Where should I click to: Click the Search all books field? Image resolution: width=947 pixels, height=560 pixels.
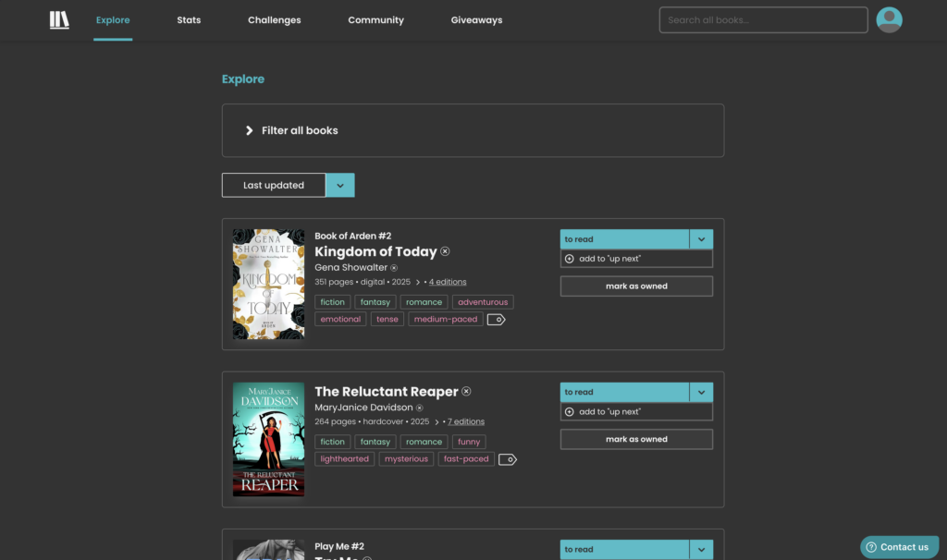tap(763, 20)
